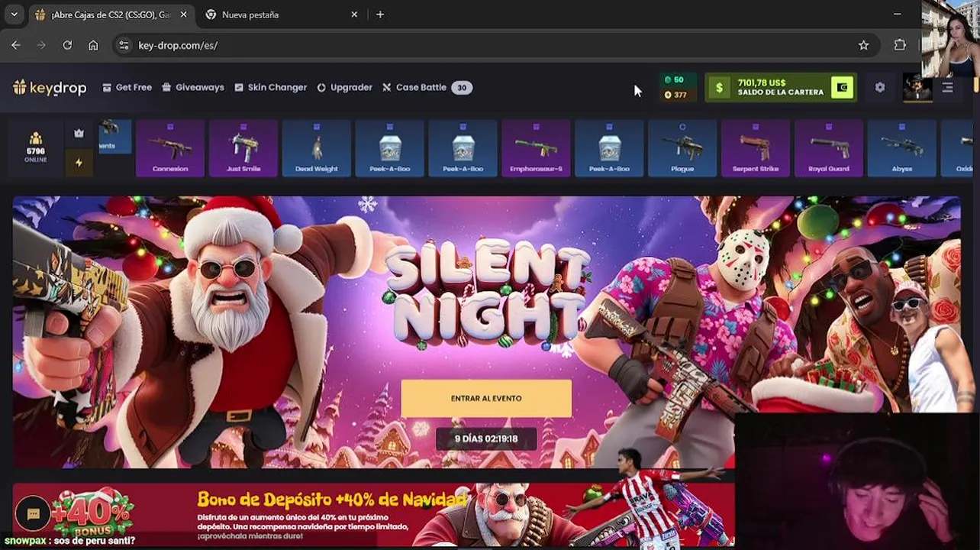This screenshot has height=550, width=980.
Task: Open the Royal Guard drop card
Action: [x=829, y=148]
